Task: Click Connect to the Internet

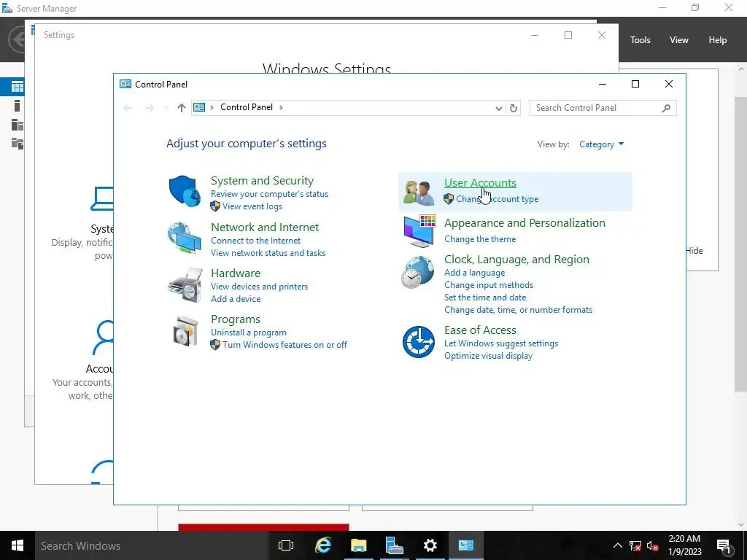Action: (x=256, y=241)
